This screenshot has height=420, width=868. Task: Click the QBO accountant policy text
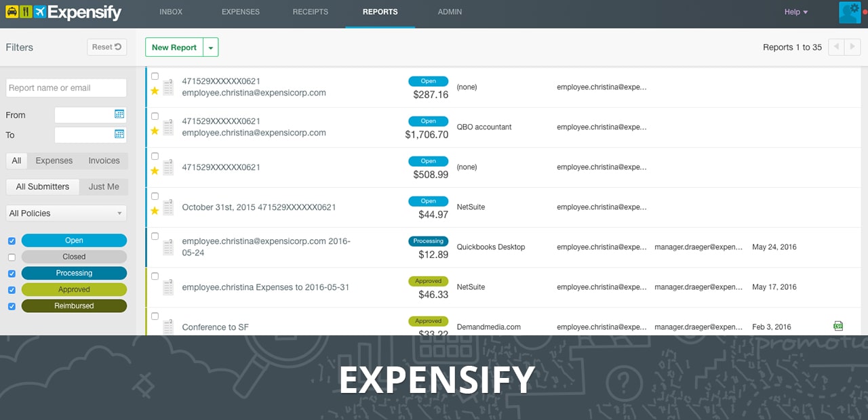484,127
